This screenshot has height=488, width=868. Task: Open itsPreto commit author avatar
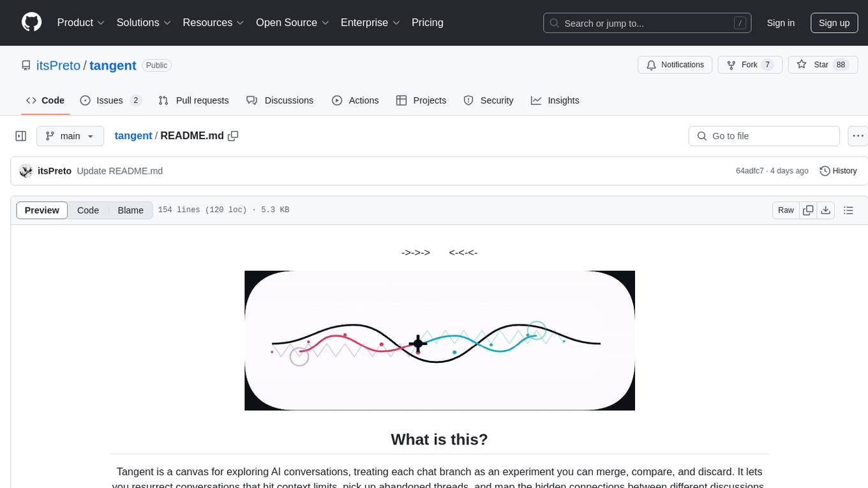[x=26, y=171]
